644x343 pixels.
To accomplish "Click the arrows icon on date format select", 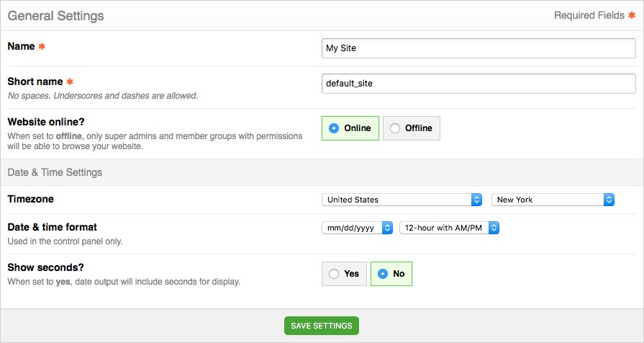I will [387, 228].
